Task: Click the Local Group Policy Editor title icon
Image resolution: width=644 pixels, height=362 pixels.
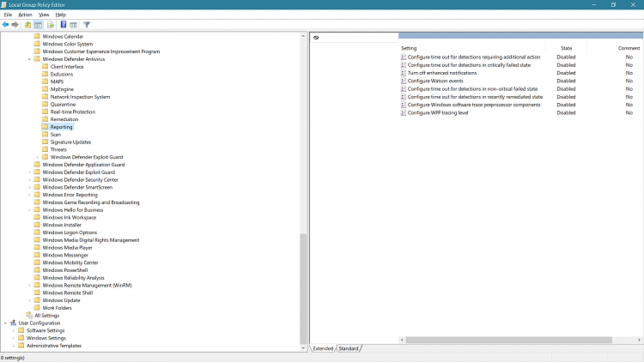Action: [x=4, y=4]
